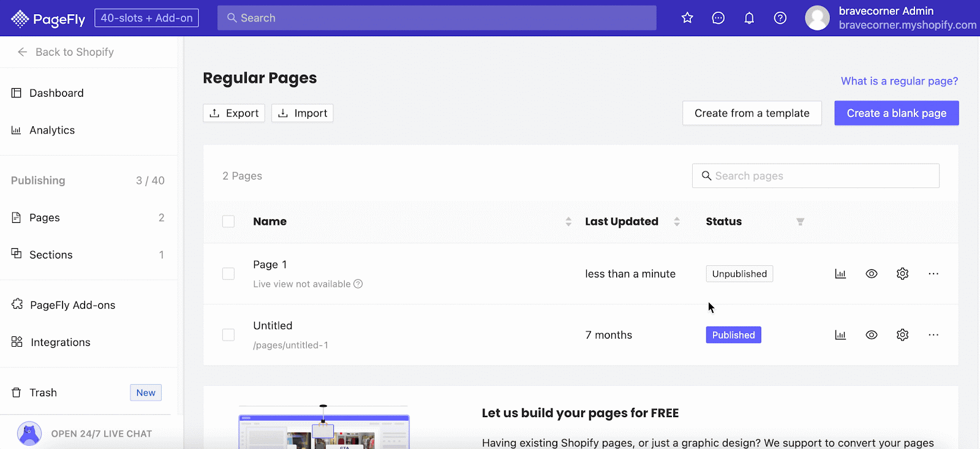Preview the Untitled page with eye icon
The width and height of the screenshot is (980, 449).
point(872,335)
